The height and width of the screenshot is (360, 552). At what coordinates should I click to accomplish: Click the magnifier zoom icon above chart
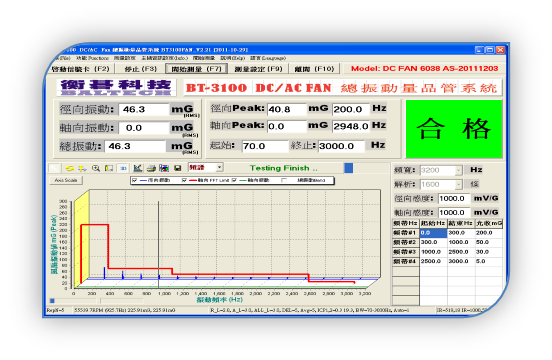click(96, 168)
